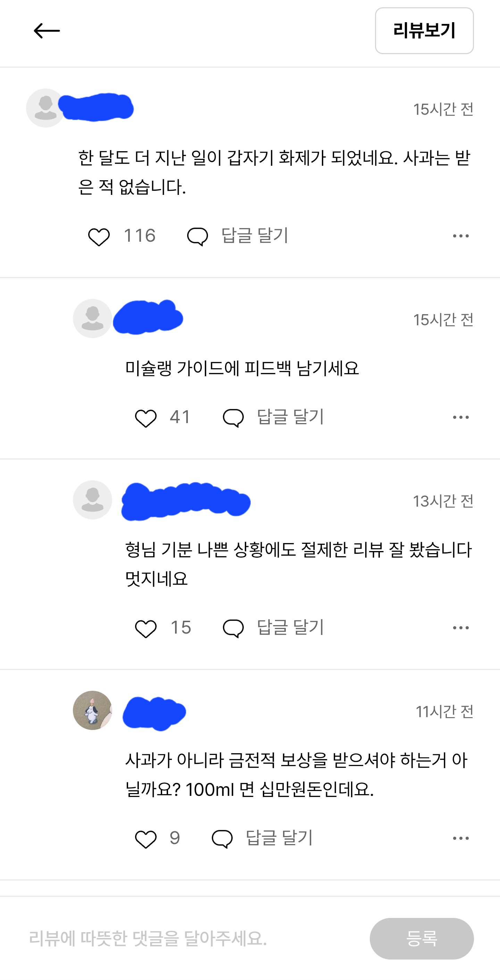Like the comment with 15 hearts
The image size is (500, 980).
[x=146, y=628]
